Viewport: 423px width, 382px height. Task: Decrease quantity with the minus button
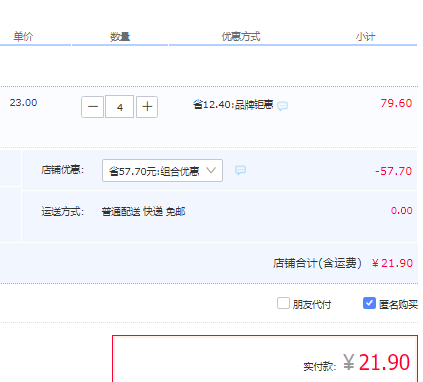92,107
